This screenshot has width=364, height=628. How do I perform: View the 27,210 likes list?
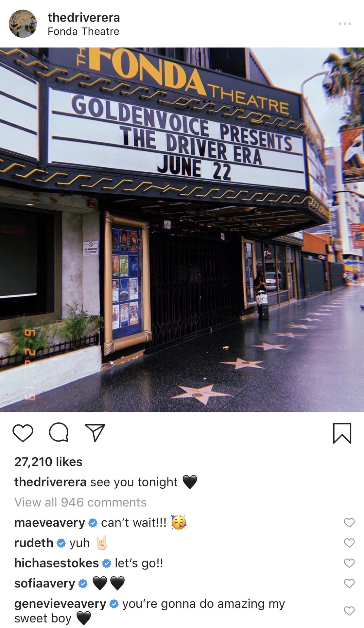coord(48,462)
